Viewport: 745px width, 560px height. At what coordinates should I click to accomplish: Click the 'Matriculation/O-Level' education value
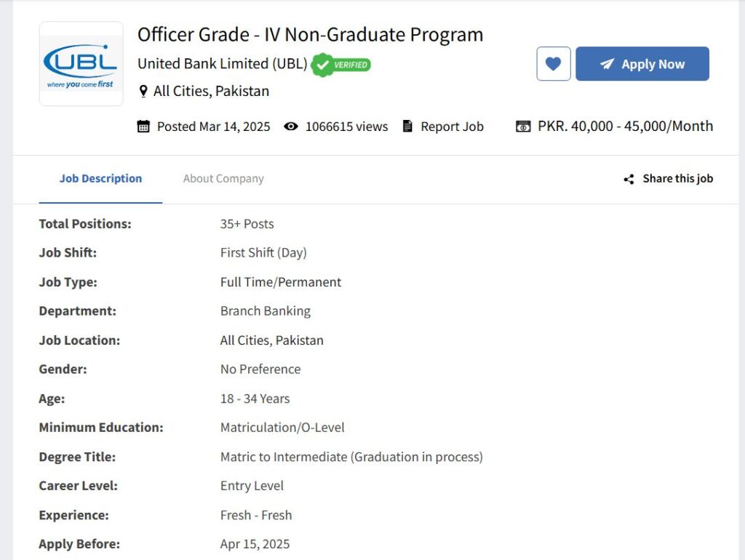coord(282,428)
